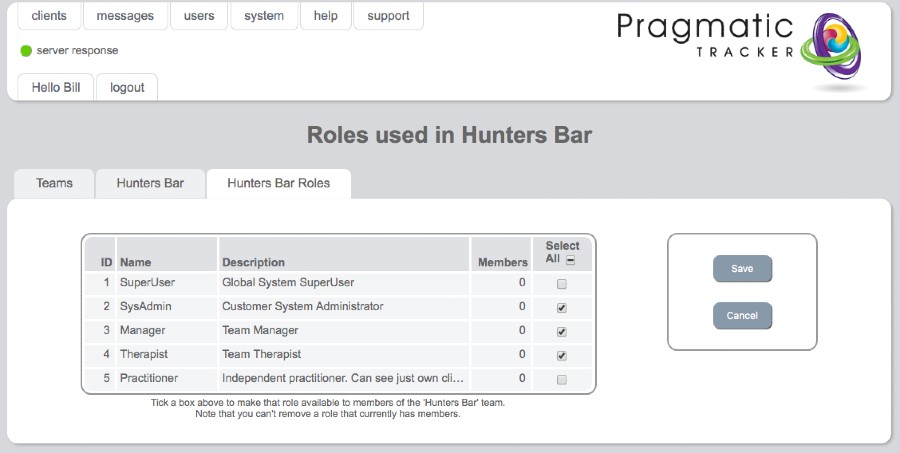This screenshot has height=453, width=900.
Task: Save the role changes
Action: coord(742,269)
